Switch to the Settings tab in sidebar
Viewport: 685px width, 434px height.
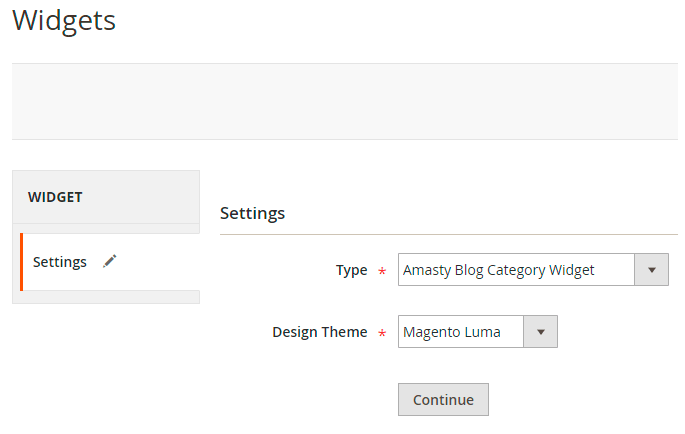[60, 262]
